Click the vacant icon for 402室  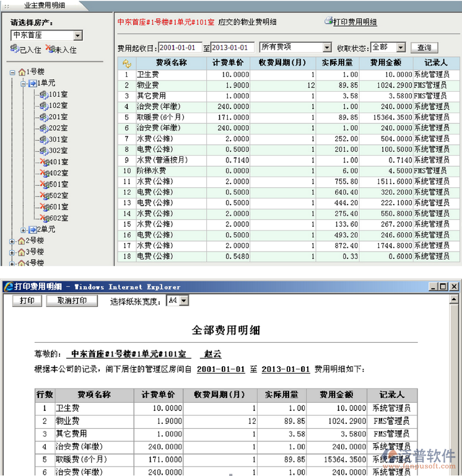coord(45,174)
